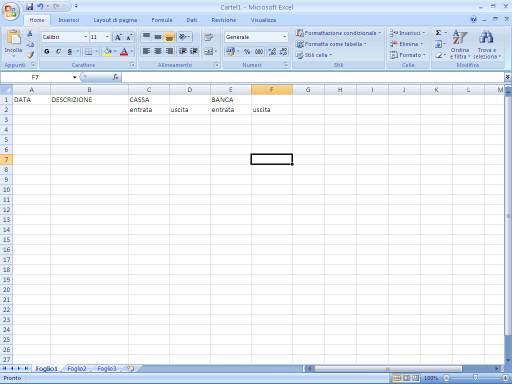The height and width of the screenshot is (384, 512).
Task: Click the AutoSum sigma icon
Action: click(x=438, y=33)
